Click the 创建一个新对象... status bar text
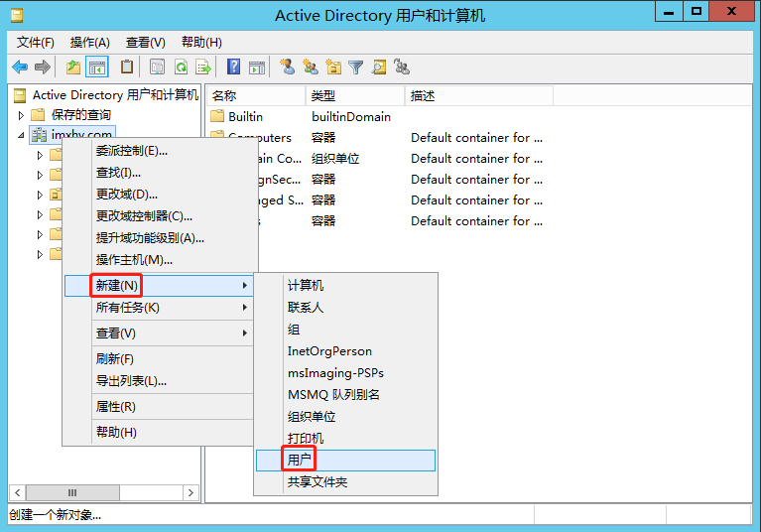761x532 pixels. click(55, 514)
